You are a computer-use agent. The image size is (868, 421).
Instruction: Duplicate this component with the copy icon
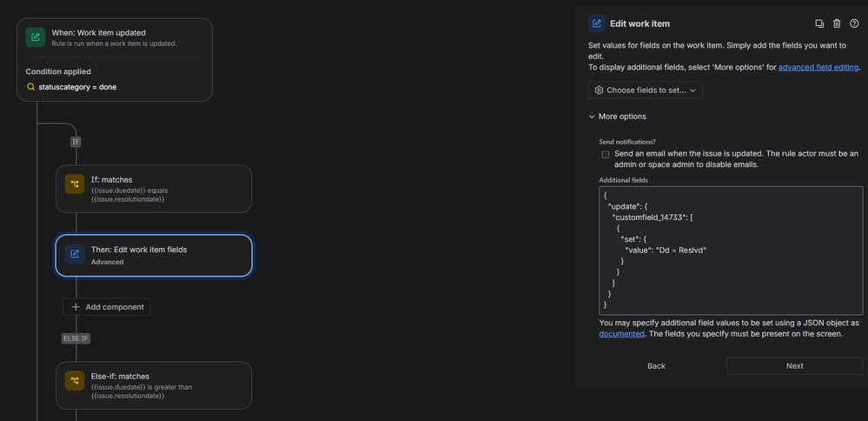click(x=820, y=23)
